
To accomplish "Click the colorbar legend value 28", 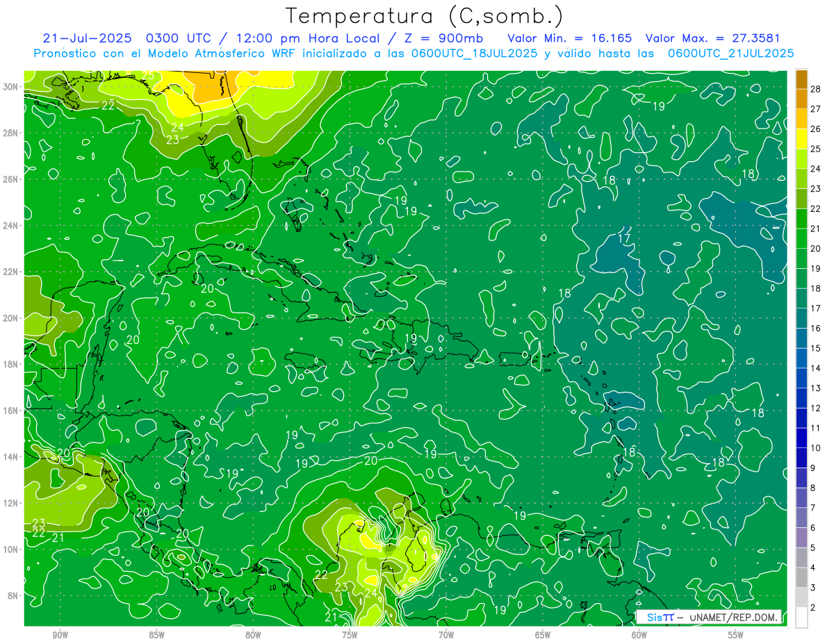I will point(816,88).
